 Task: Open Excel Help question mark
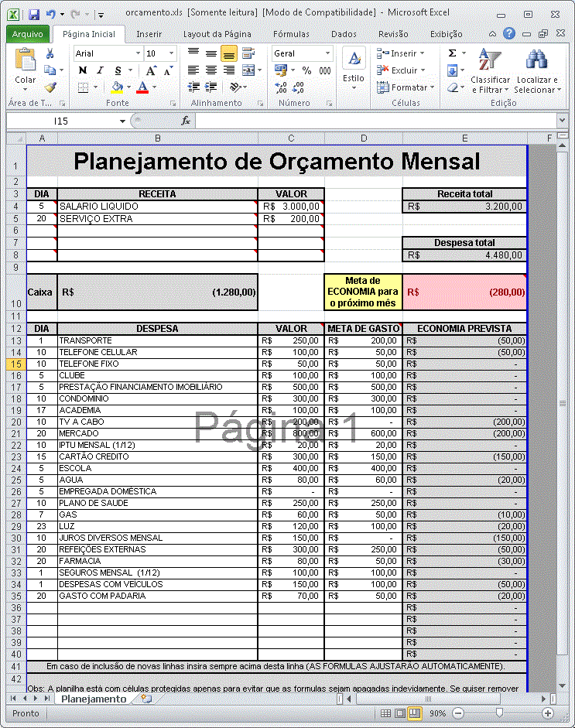point(509,33)
